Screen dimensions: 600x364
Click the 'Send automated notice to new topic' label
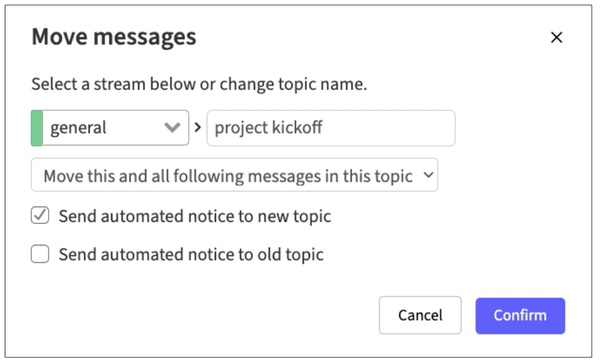195,216
